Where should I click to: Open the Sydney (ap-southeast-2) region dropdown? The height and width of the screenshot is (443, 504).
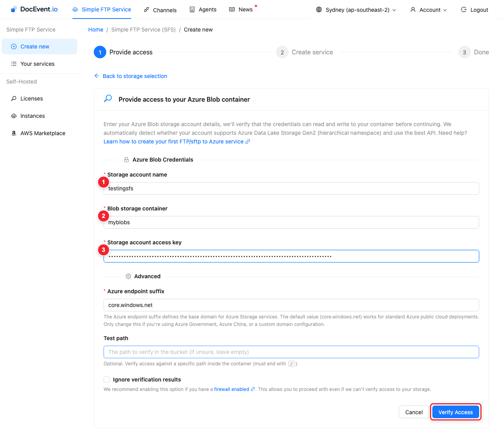[356, 10]
